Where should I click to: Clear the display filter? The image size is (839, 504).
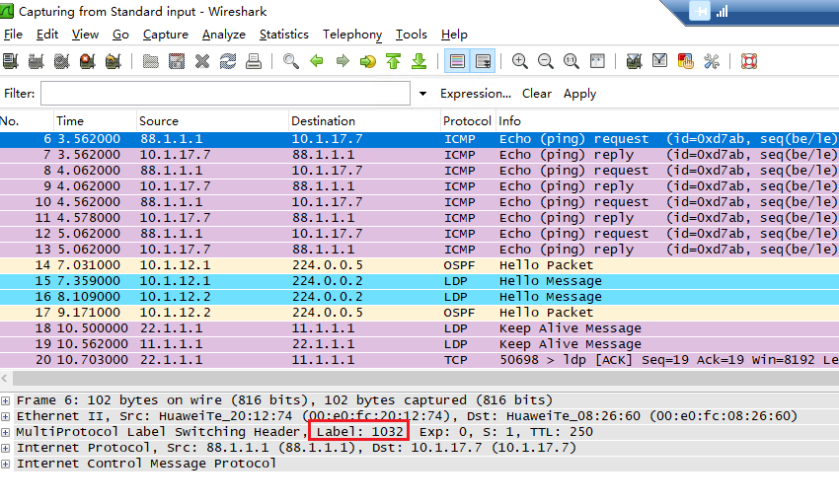coord(537,94)
